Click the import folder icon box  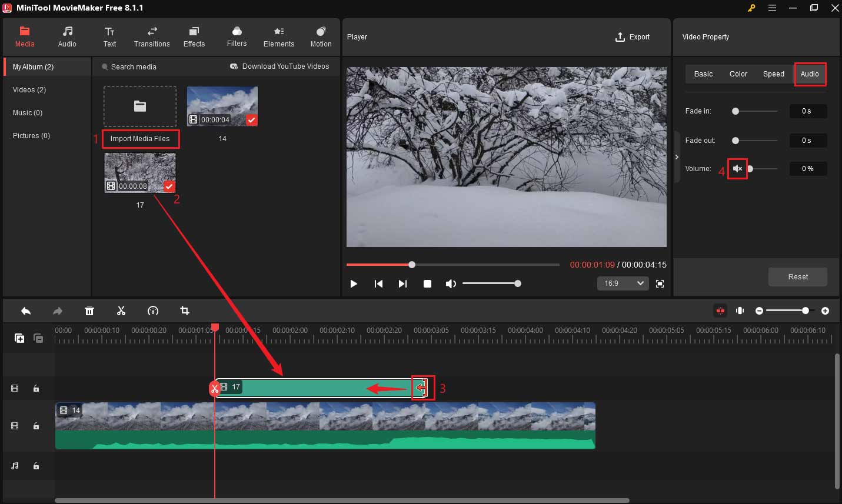[140, 106]
